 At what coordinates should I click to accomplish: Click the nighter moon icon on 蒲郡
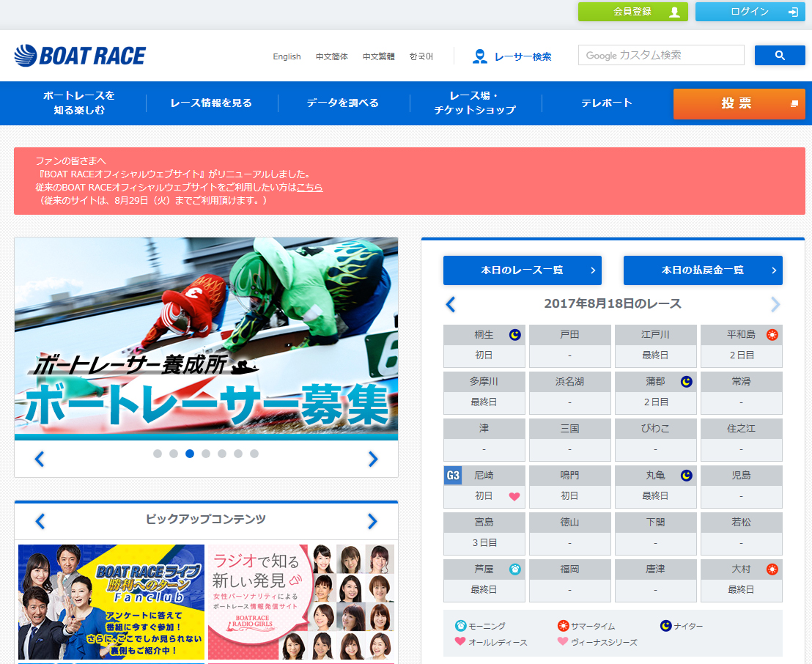point(686,382)
